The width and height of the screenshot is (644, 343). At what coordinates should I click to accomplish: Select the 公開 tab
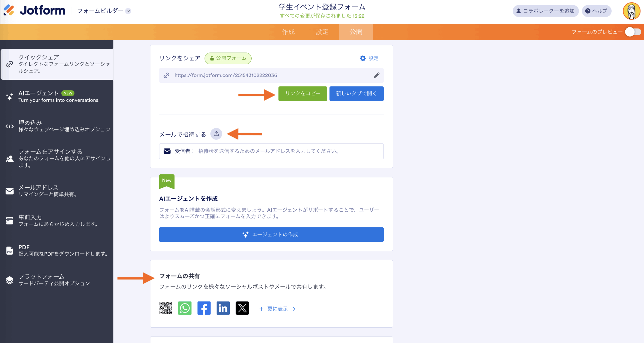click(x=356, y=32)
